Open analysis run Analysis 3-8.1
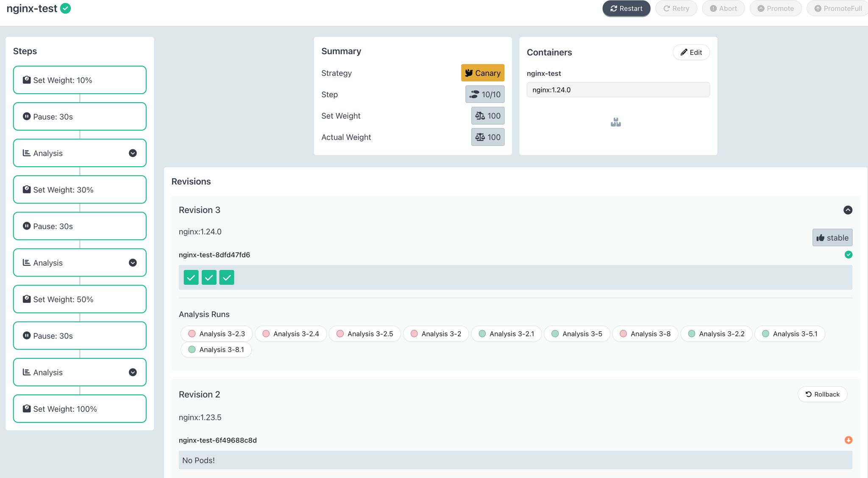Image resolution: width=868 pixels, height=478 pixels. pyautogui.click(x=216, y=349)
